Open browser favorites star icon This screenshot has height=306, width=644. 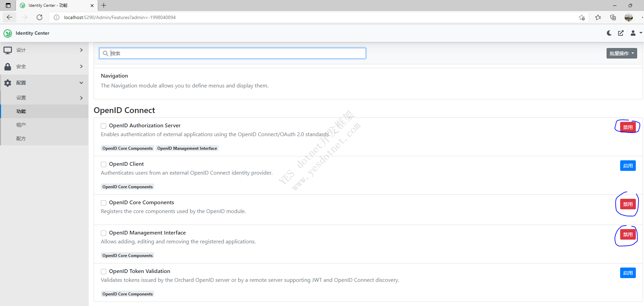598,17
